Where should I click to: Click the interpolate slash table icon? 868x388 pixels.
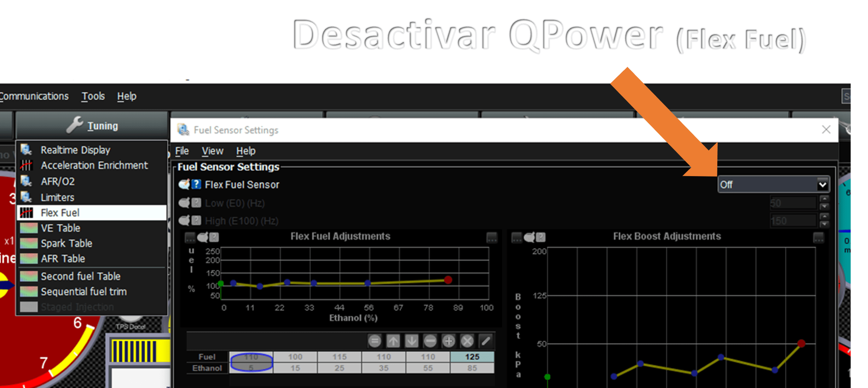(x=486, y=341)
